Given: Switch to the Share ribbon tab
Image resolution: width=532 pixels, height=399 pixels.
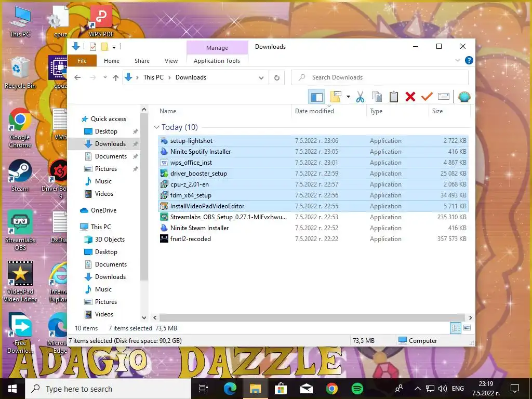Looking at the screenshot, I should pyautogui.click(x=142, y=61).
